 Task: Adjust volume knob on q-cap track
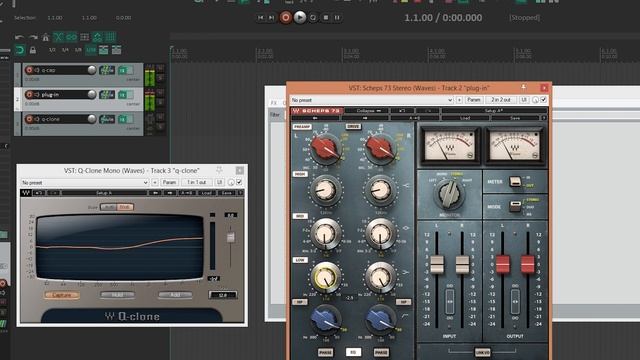coord(92,70)
